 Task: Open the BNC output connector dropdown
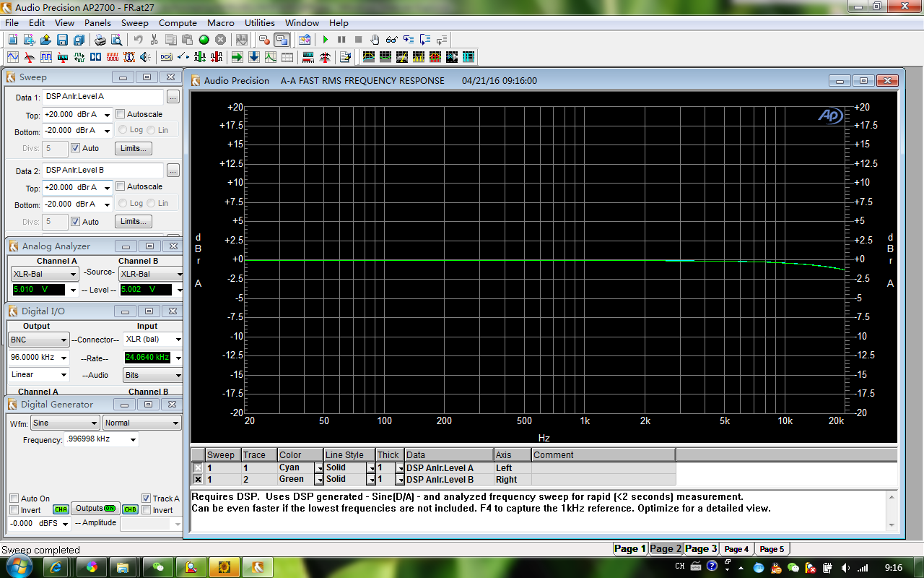pyautogui.click(x=64, y=340)
